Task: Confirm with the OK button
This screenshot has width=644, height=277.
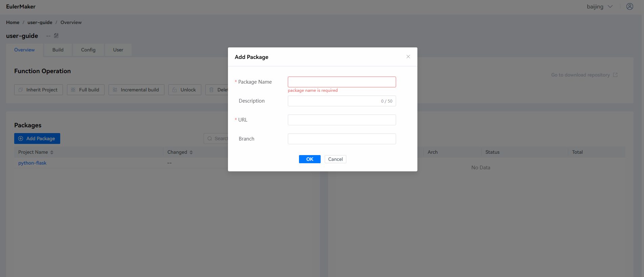Action: click(x=309, y=159)
